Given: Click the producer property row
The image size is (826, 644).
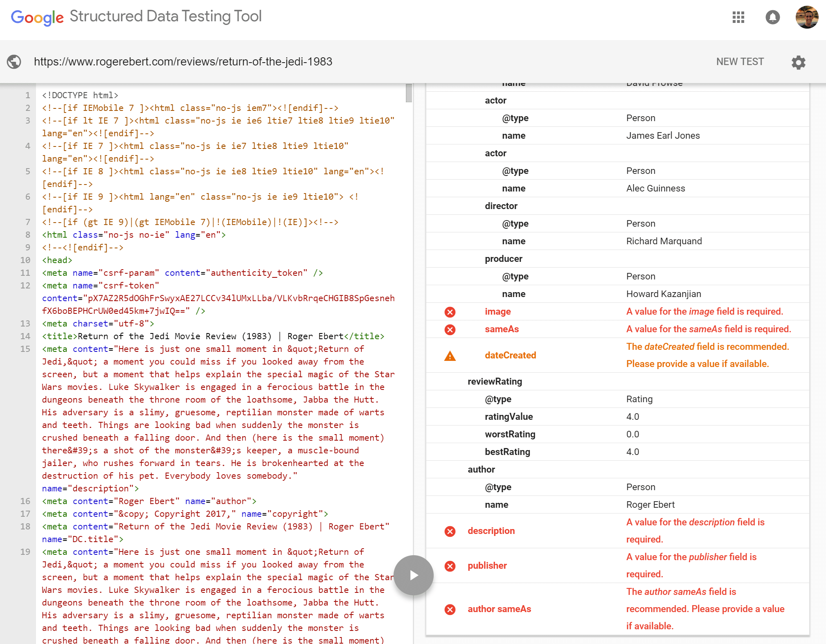Looking at the screenshot, I should pyautogui.click(x=618, y=259).
